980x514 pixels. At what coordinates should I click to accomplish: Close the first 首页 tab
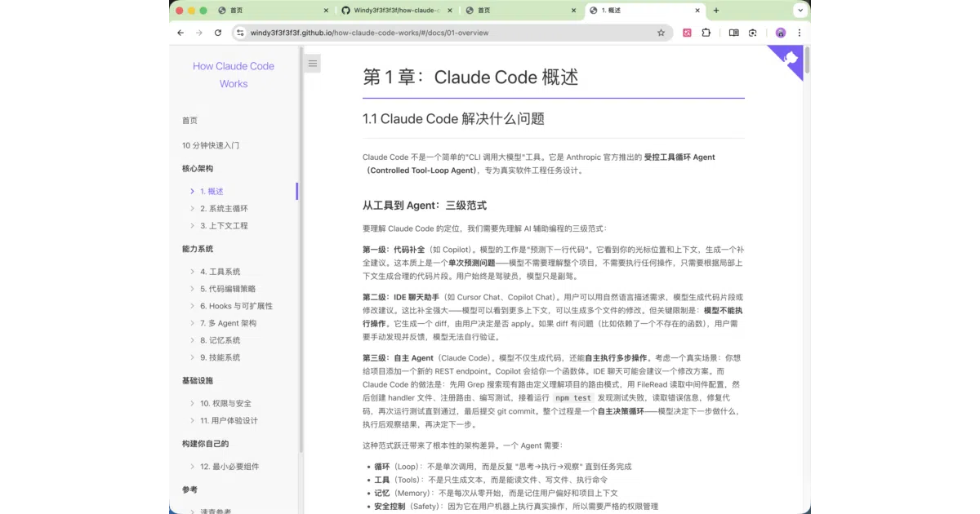pos(326,11)
